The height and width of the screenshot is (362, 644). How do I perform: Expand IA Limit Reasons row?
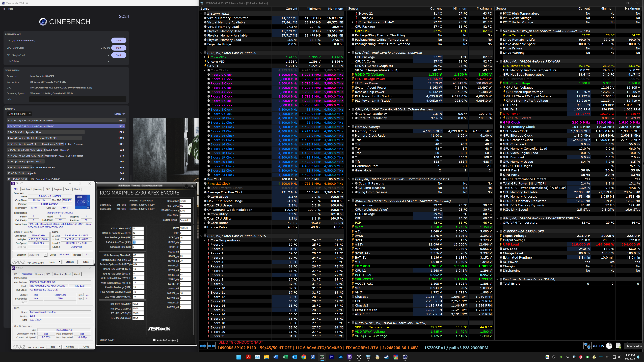click(353, 183)
